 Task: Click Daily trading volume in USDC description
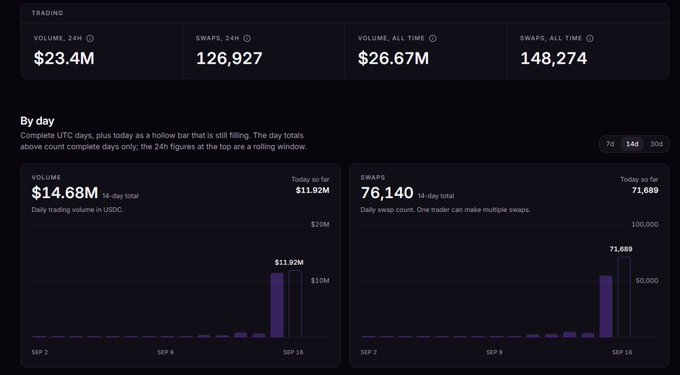pos(77,210)
